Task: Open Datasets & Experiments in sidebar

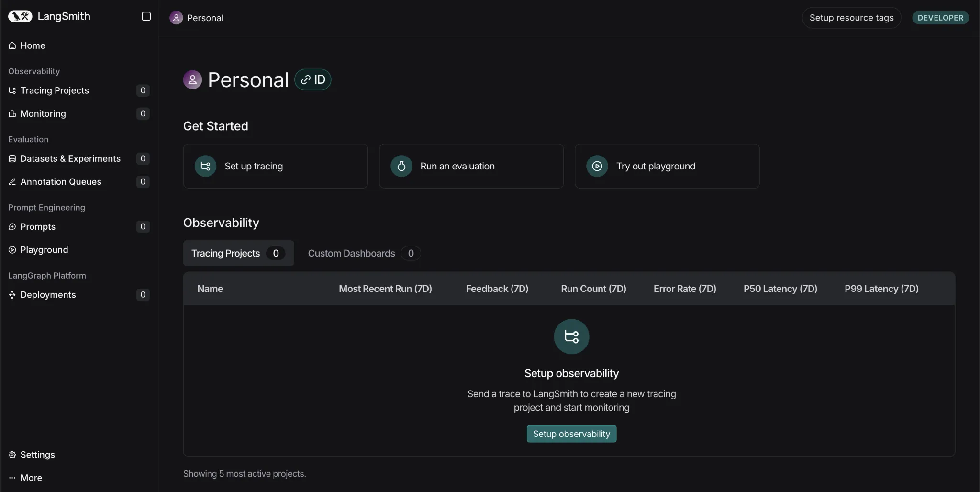Action: [x=70, y=158]
